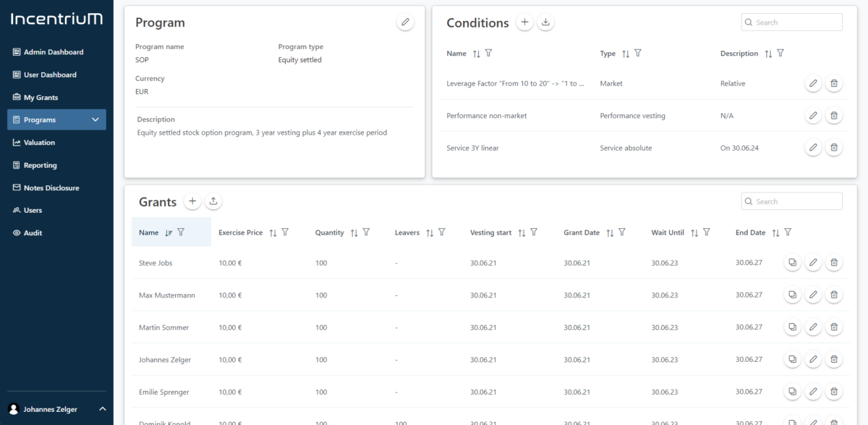This screenshot has width=868, height=425.
Task: Expand the Programs sidebar menu chevron
Action: (x=95, y=120)
